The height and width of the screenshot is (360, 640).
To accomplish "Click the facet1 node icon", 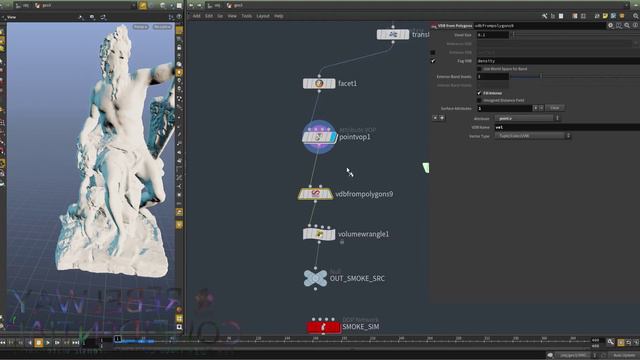I will click(319, 83).
